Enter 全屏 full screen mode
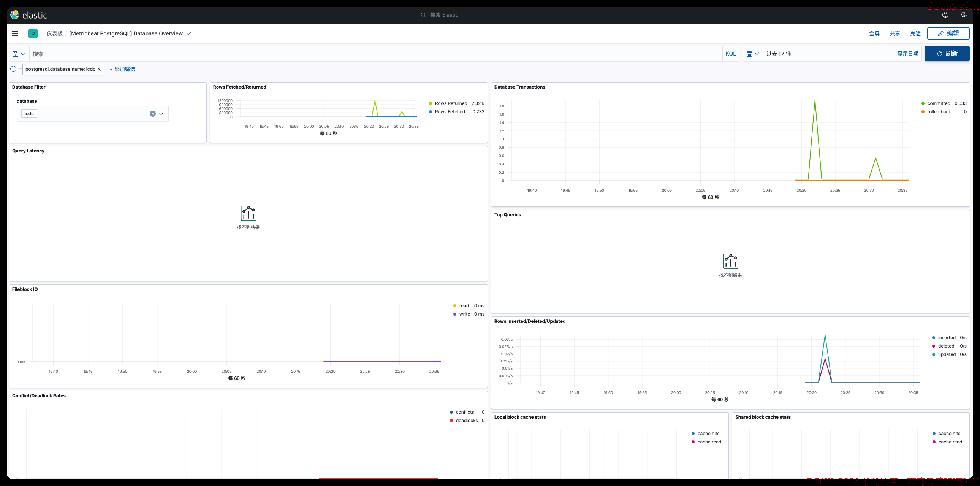 coord(874,33)
